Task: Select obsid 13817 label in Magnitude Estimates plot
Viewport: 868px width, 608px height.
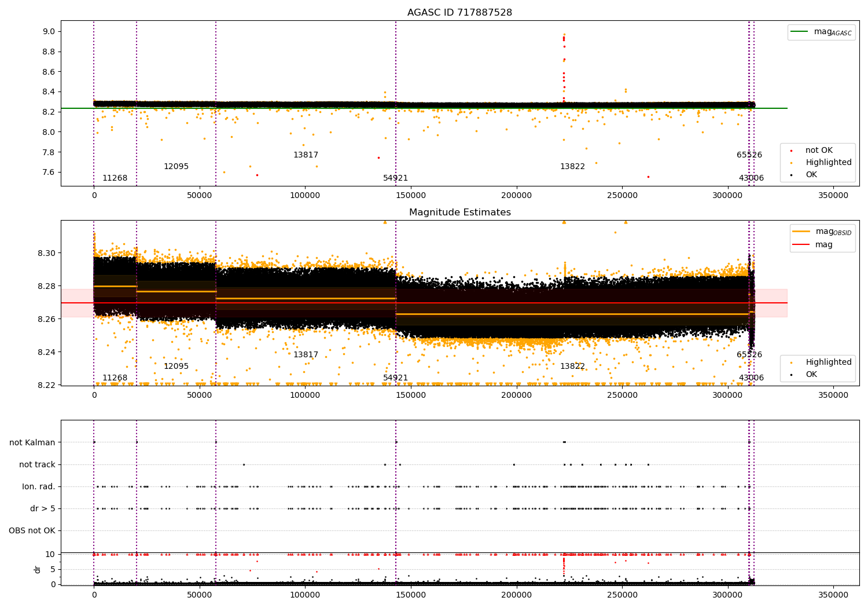Action: [x=306, y=354]
